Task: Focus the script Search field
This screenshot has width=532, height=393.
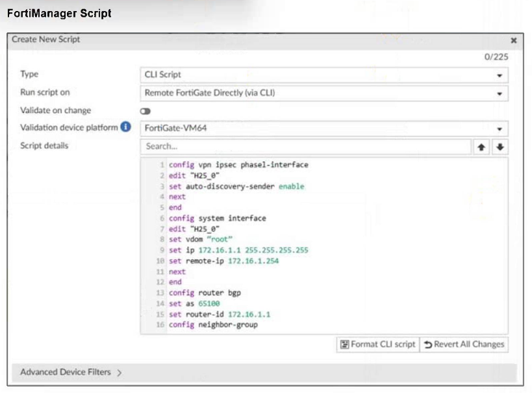Action: (x=305, y=147)
